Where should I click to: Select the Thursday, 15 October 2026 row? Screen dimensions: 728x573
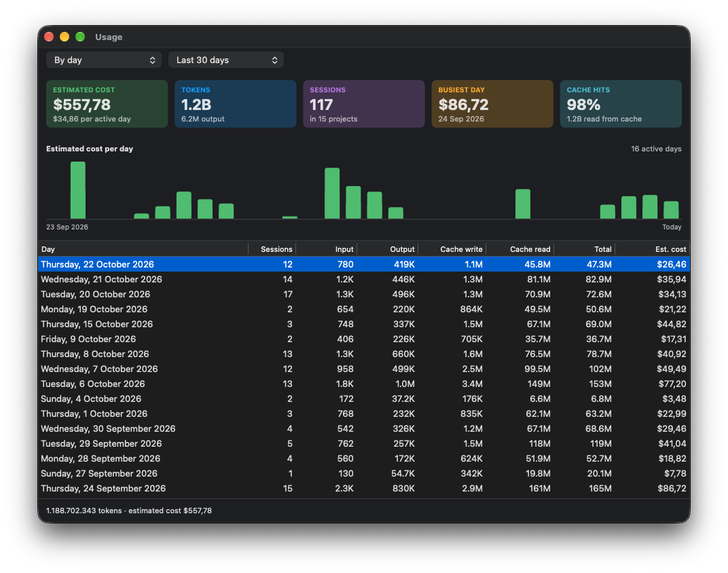coord(363,324)
